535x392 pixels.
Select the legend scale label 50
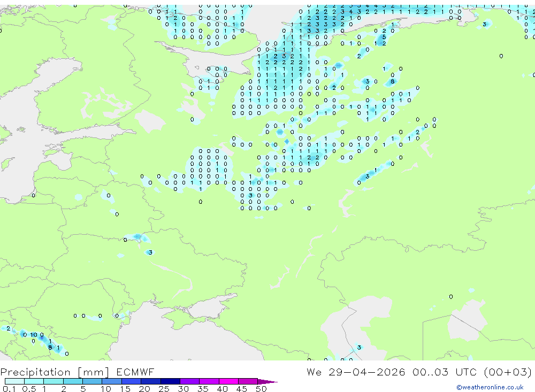[x=261, y=389]
